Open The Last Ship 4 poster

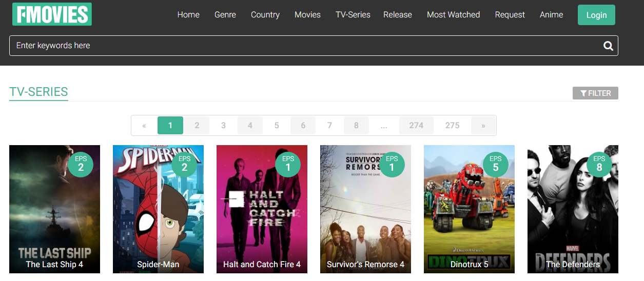point(54,209)
